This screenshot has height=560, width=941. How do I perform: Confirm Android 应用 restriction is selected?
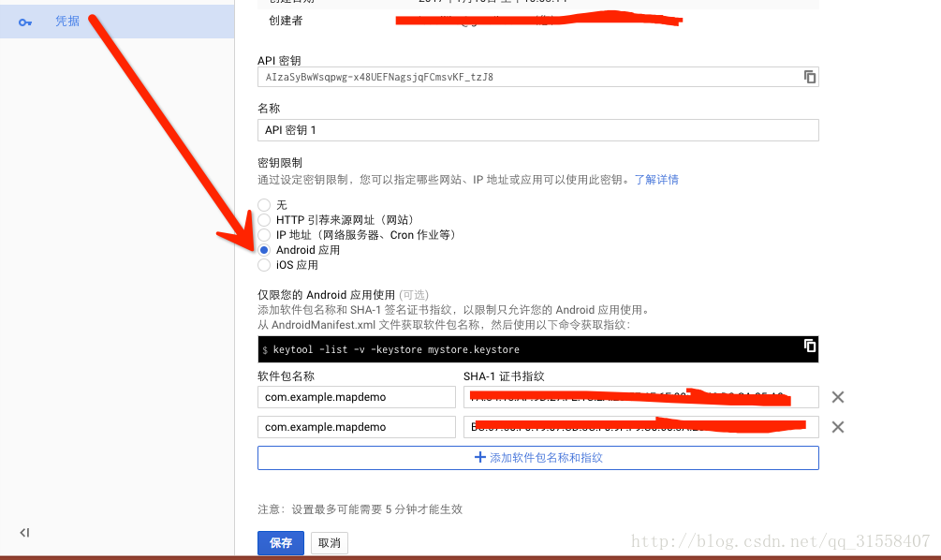[x=263, y=250]
